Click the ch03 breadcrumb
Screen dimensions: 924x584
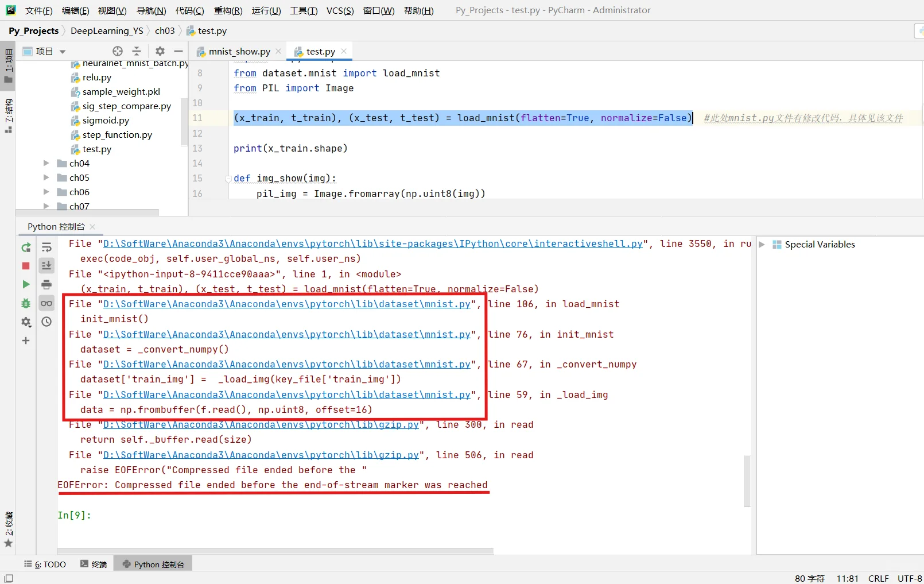[x=165, y=30]
